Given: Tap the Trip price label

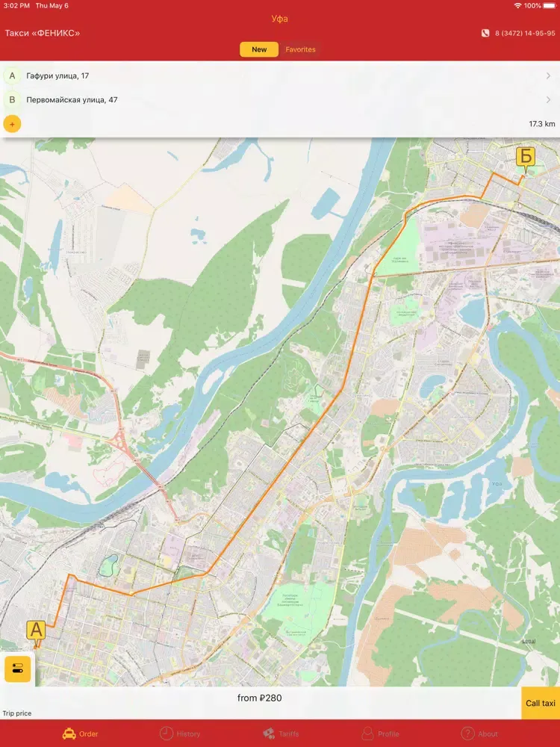Looking at the screenshot, I should (17, 713).
